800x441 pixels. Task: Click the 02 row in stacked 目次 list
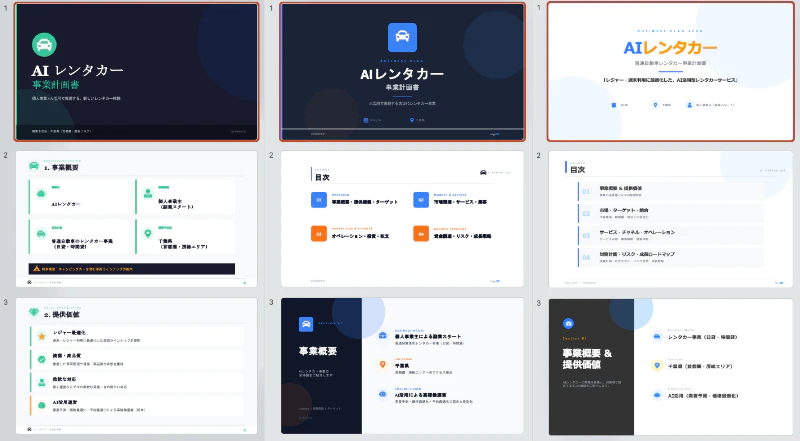coord(671,213)
